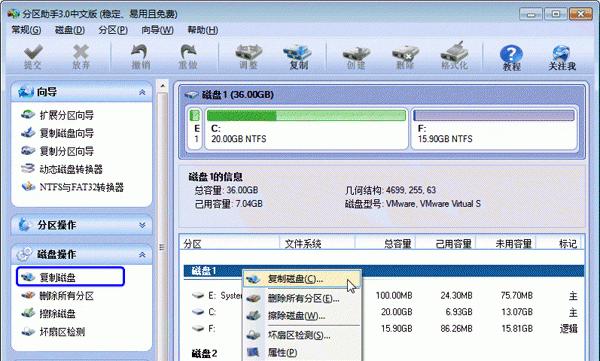Image resolution: width=600 pixels, height=361 pixels.
Task: Open the 向导(W) menu
Action: [x=157, y=30]
